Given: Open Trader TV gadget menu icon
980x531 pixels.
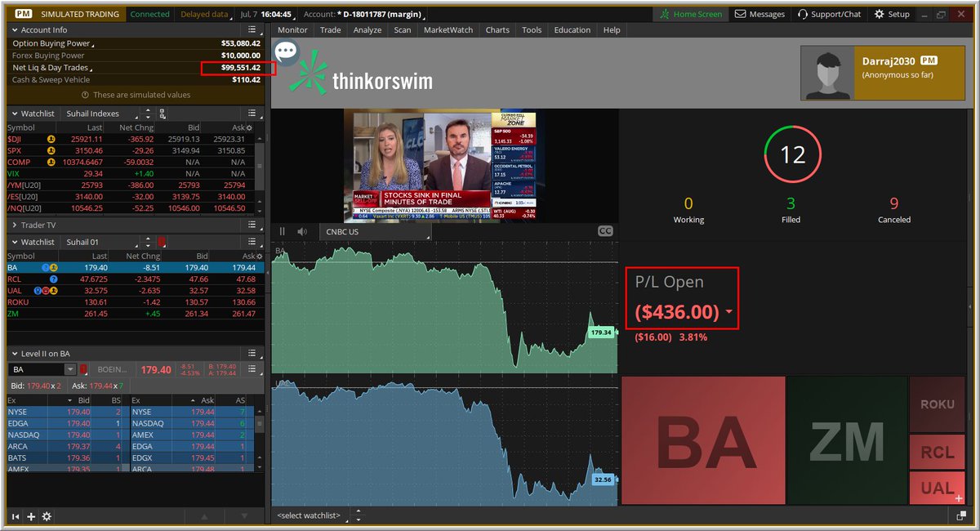Looking at the screenshot, I should point(252,225).
